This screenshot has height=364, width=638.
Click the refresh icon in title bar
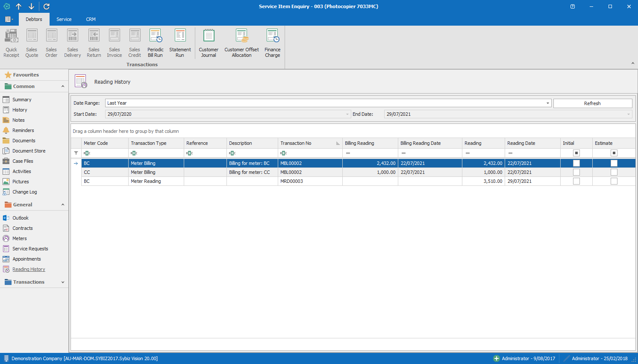tap(47, 6)
